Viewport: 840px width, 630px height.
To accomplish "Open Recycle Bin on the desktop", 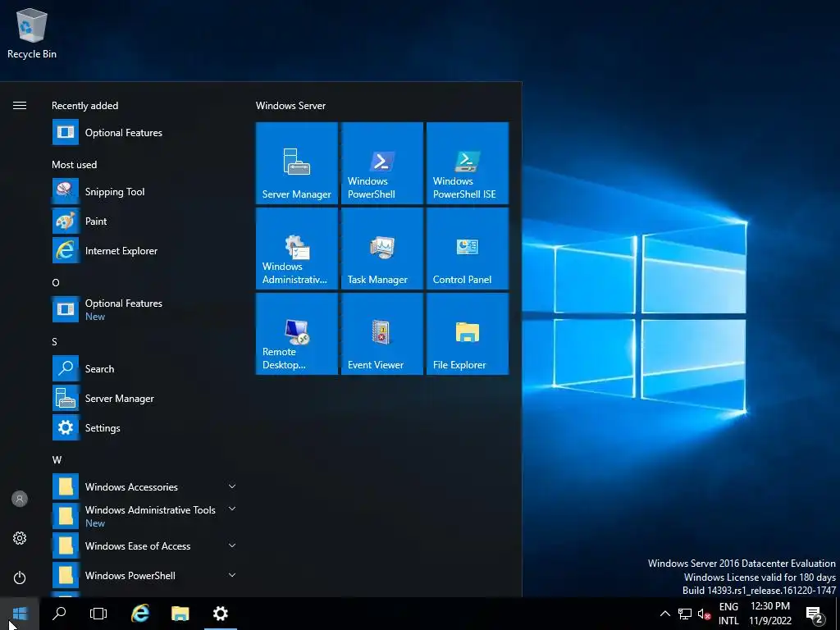I will click(32, 33).
